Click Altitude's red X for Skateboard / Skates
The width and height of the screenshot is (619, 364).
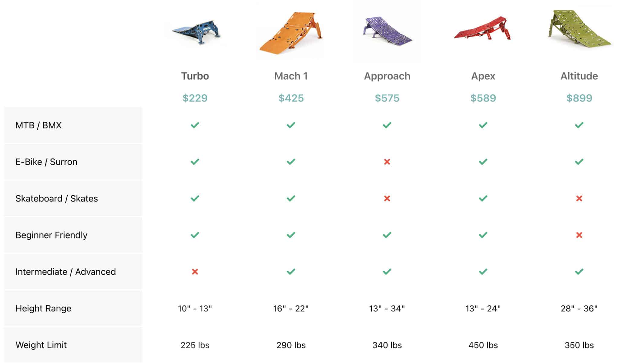click(579, 198)
